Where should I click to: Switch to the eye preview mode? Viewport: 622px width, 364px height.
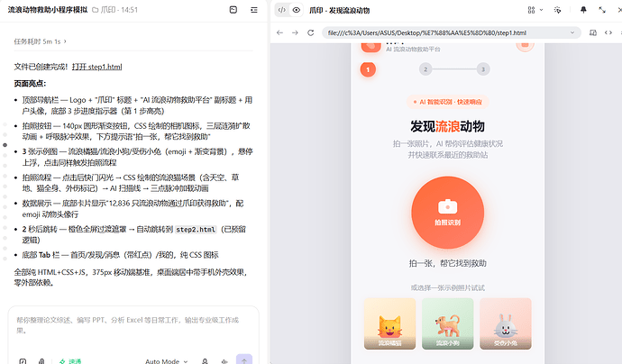coord(296,10)
